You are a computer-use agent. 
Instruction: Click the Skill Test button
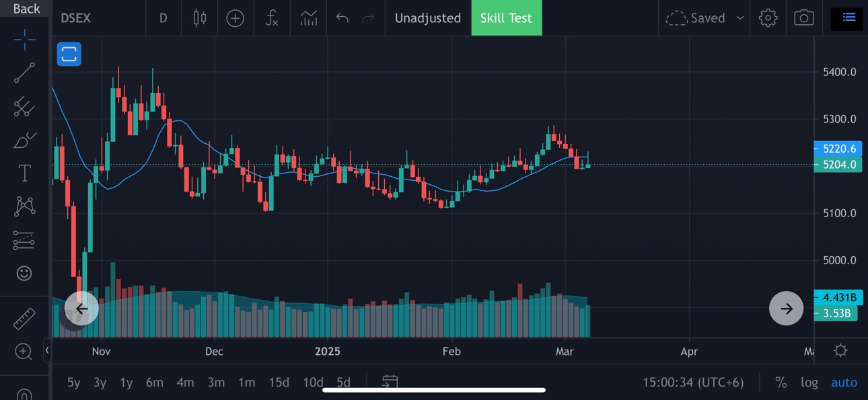(506, 18)
